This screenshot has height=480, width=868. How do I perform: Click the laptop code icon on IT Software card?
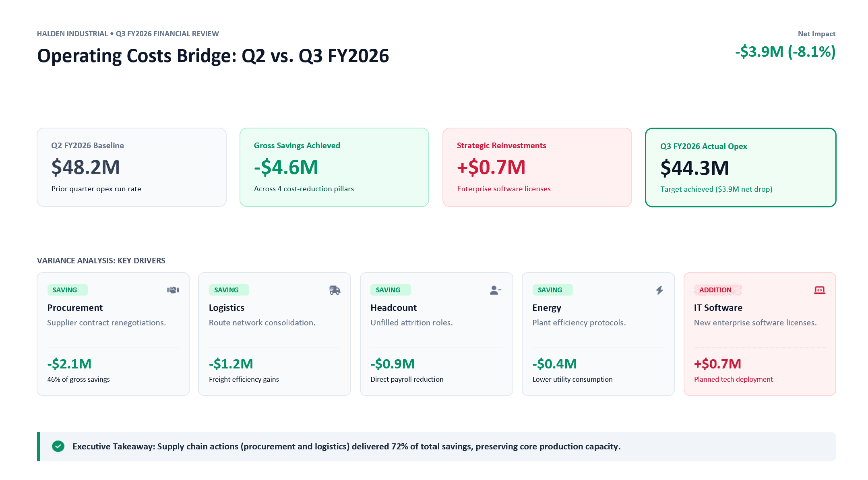click(820, 290)
